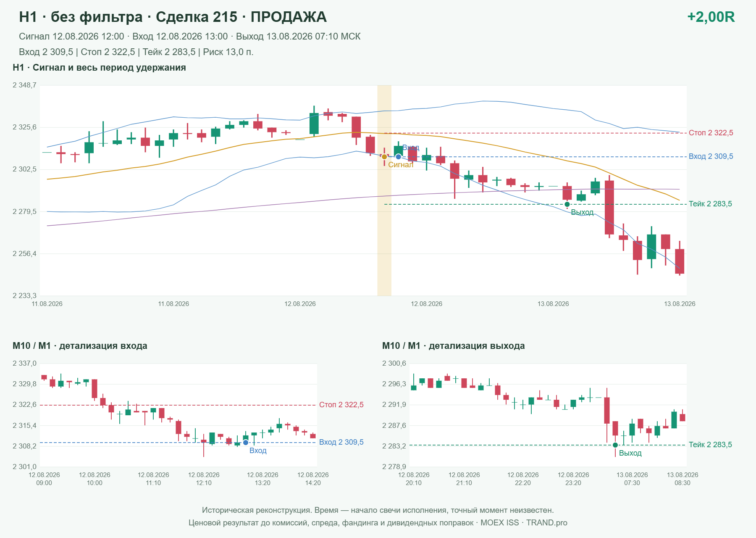Click the blue Вход dot in entry detail chart
Viewport: 756px width, 538px height.
[x=246, y=443]
